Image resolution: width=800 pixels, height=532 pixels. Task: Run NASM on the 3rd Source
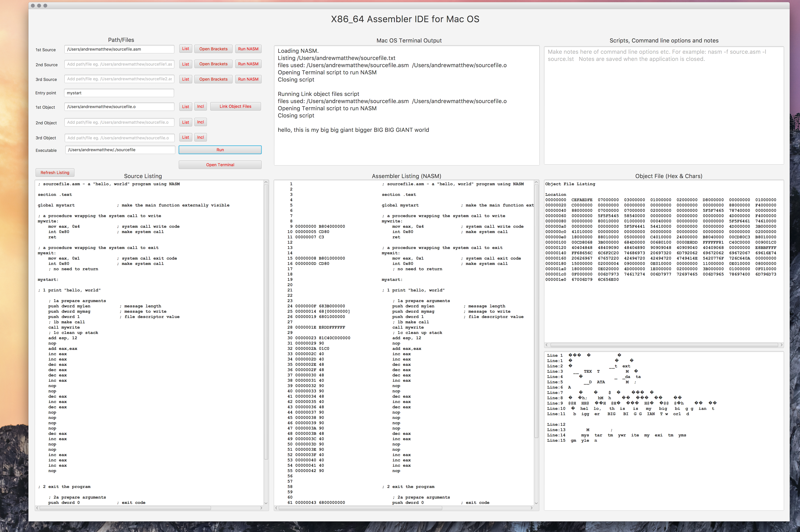click(x=248, y=79)
